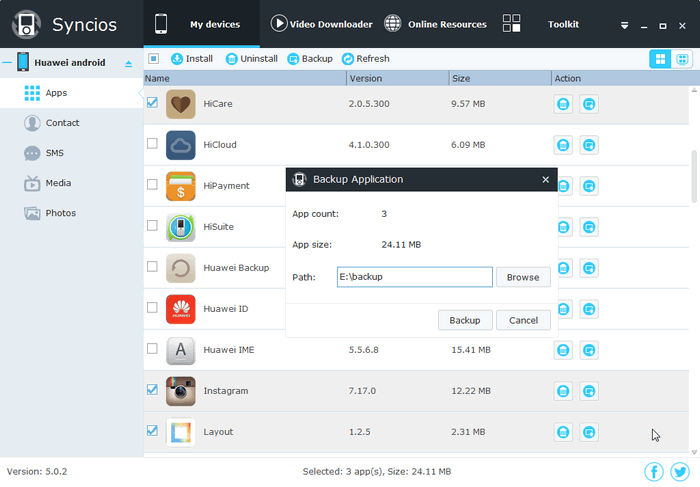Click Browse in the Backup Application dialog
Viewport: 700px width, 487px height.
pyautogui.click(x=523, y=277)
